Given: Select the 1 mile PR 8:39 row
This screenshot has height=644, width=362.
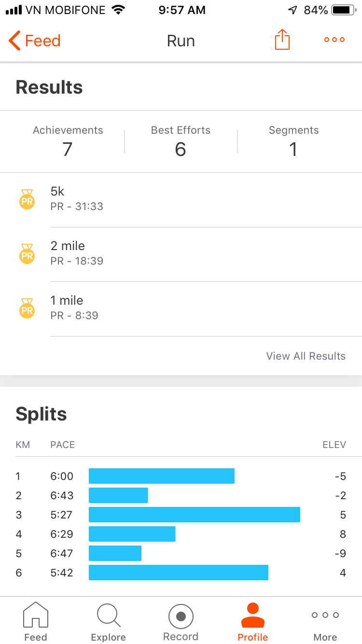Looking at the screenshot, I should [181, 309].
